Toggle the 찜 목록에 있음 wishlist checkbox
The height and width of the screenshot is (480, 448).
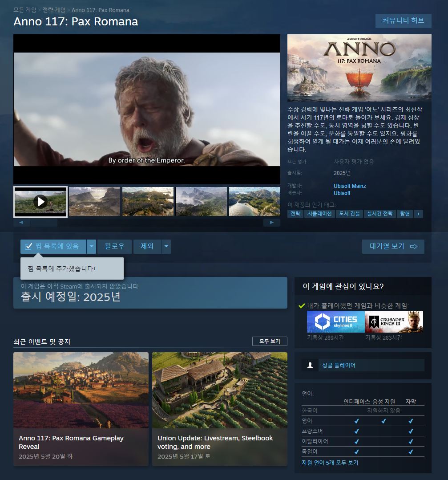coord(28,246)
